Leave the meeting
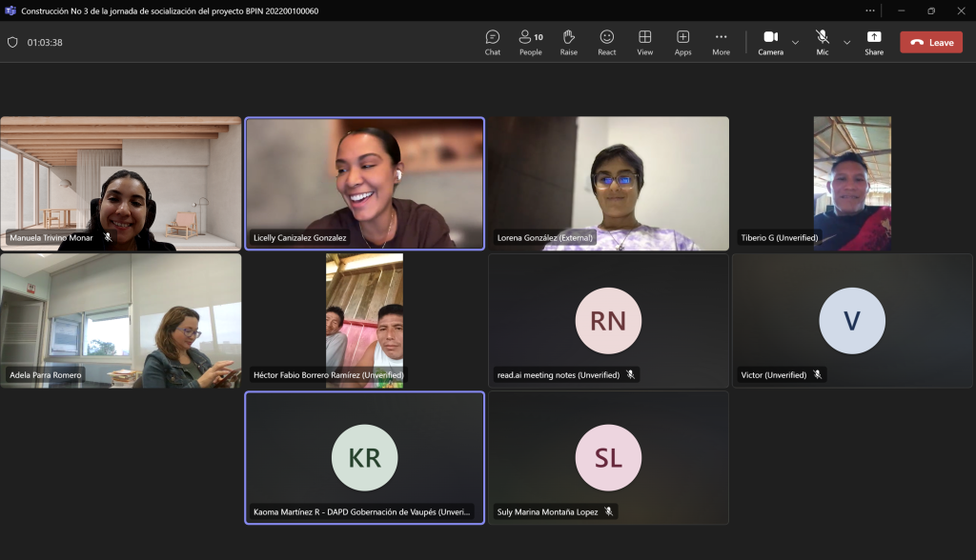 tap(930, 43)
